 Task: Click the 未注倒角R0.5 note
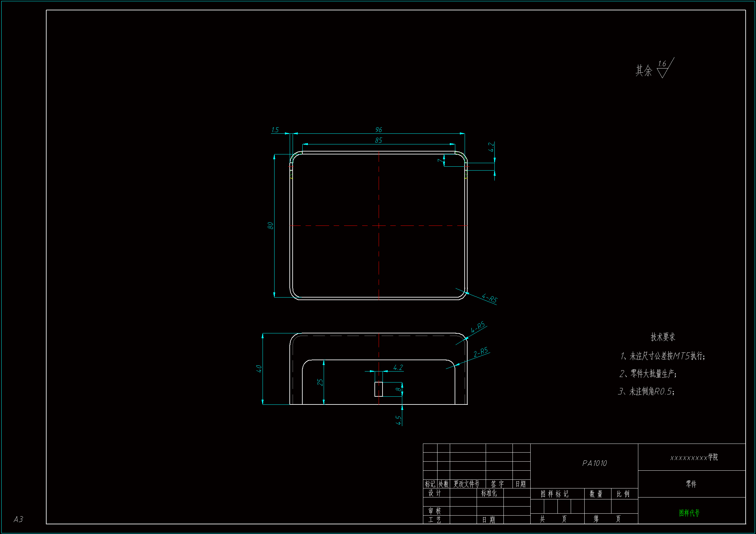(647, 392)
